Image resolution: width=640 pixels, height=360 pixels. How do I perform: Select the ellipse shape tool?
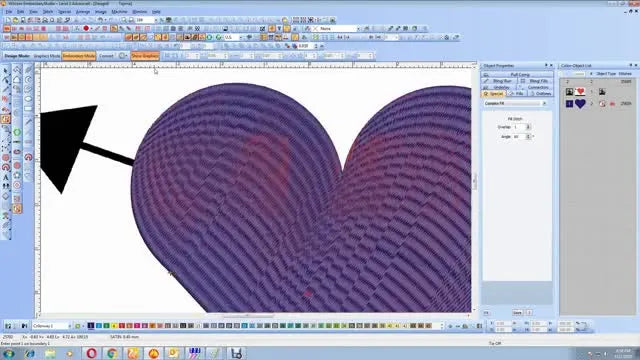tap(28, 99)
